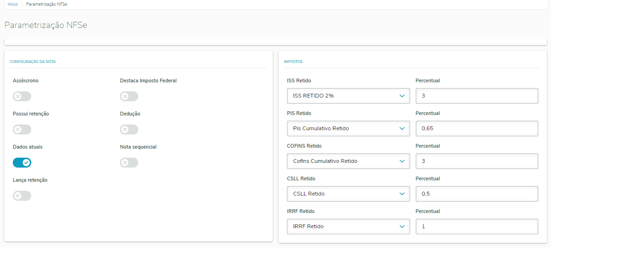This screenshot has width=644, height=267.
Task: Open the COFINS Retido dropdown
Action: 348,161
